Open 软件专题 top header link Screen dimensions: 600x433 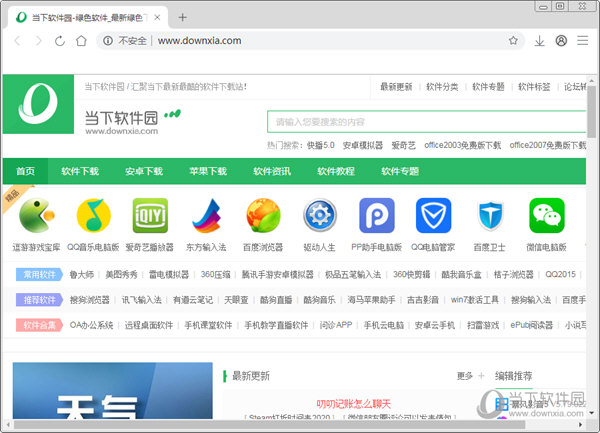click(x=488, y=87)
